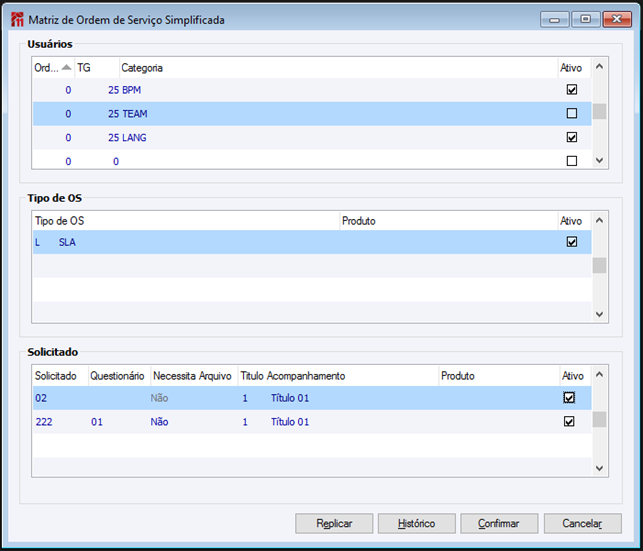The image size is (643, 551).
Task: Cancel the dialog with Cancelar
Action: pos(582,523)
